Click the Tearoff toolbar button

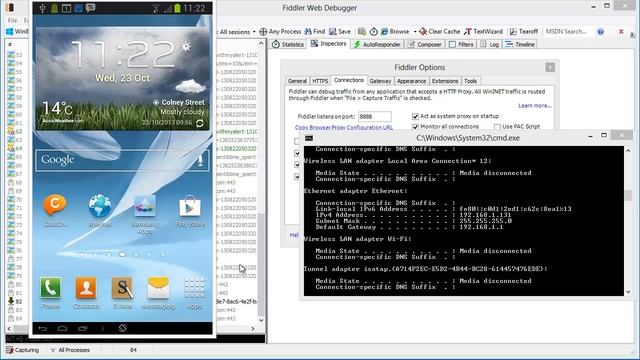(x=524, y=31)
